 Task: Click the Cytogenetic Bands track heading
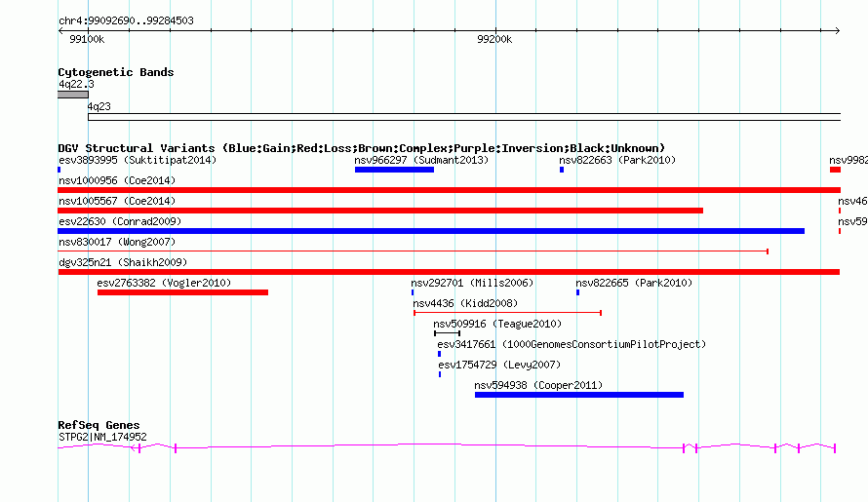[x=116, y=72]
